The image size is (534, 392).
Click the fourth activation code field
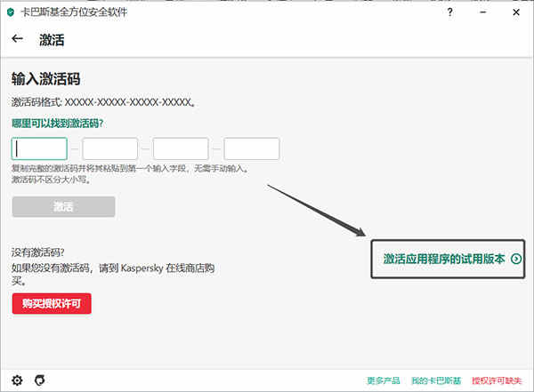click(252, 148)
